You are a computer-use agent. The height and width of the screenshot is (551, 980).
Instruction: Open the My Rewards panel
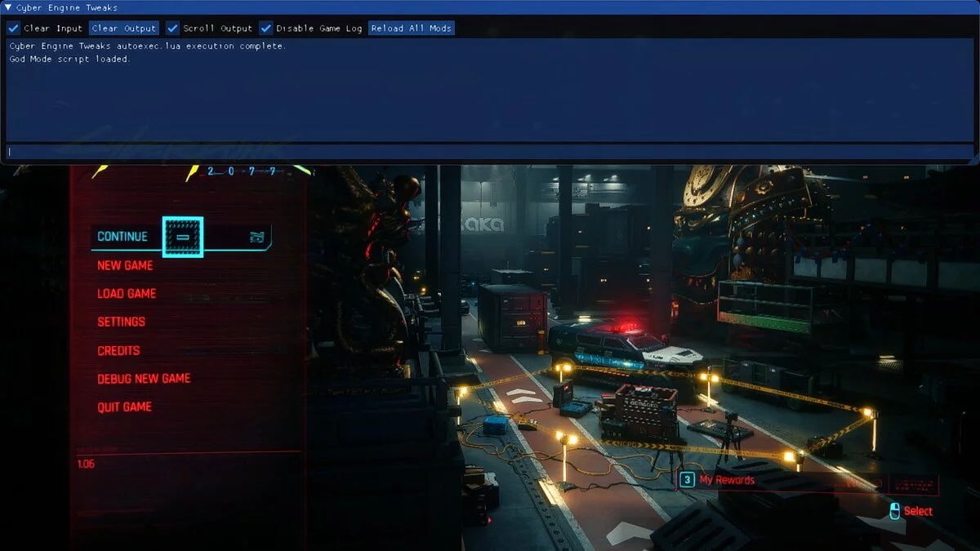727,480
